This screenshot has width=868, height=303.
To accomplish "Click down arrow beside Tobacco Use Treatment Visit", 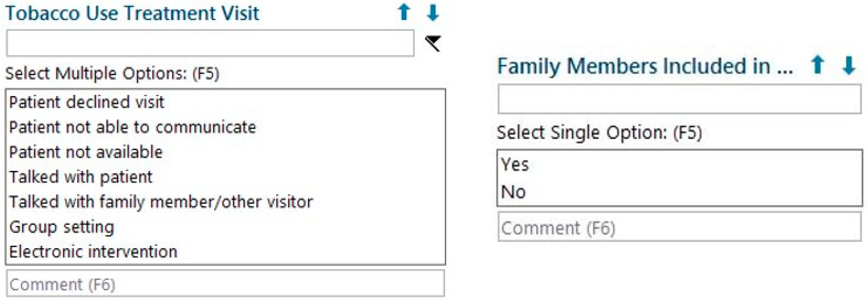I will point(433,13).
